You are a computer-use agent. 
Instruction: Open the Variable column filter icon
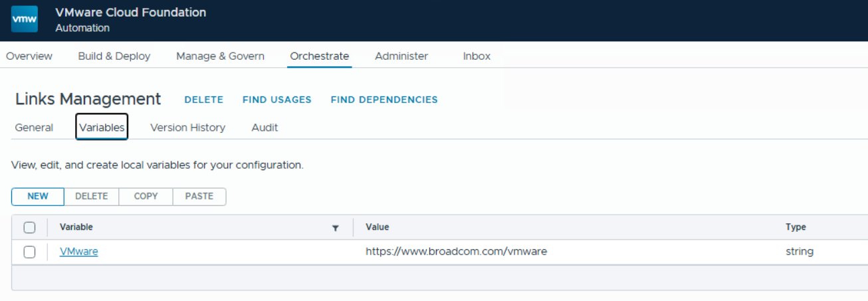pyautogui.click(x=336, y=228)
